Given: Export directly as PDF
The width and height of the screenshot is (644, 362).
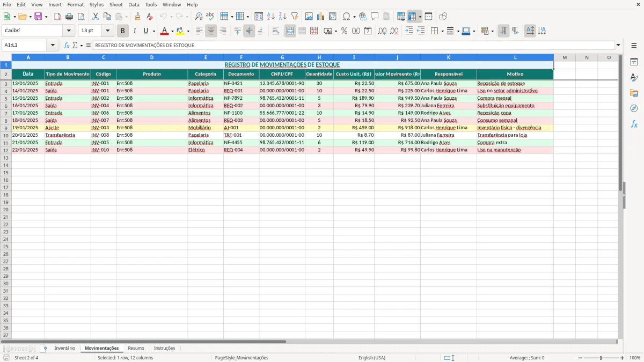Looking at the screenshot, I should pos(57,17).
